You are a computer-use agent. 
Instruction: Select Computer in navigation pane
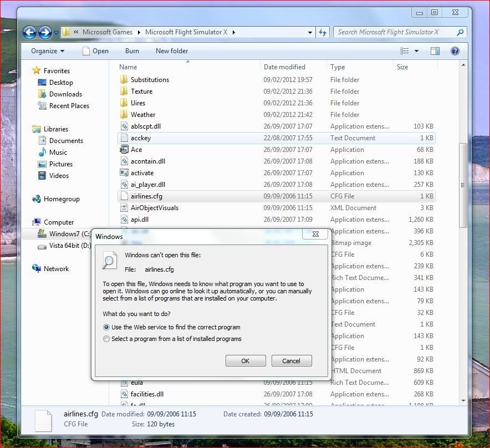53,222
